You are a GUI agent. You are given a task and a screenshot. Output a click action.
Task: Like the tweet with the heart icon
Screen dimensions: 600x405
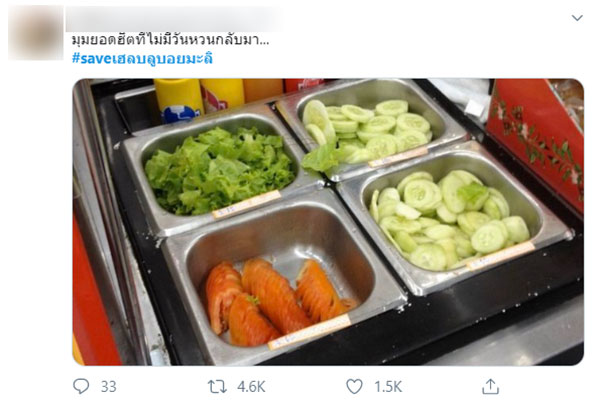click(x=354, y=386)
